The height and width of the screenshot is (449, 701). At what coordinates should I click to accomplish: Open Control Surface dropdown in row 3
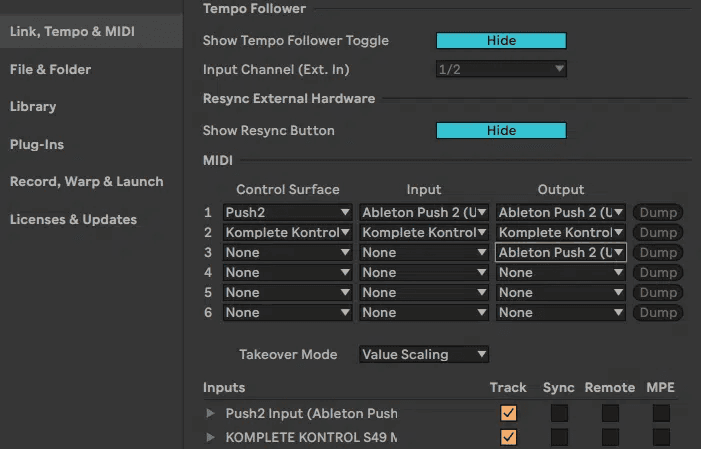click(x=287, y=253)
